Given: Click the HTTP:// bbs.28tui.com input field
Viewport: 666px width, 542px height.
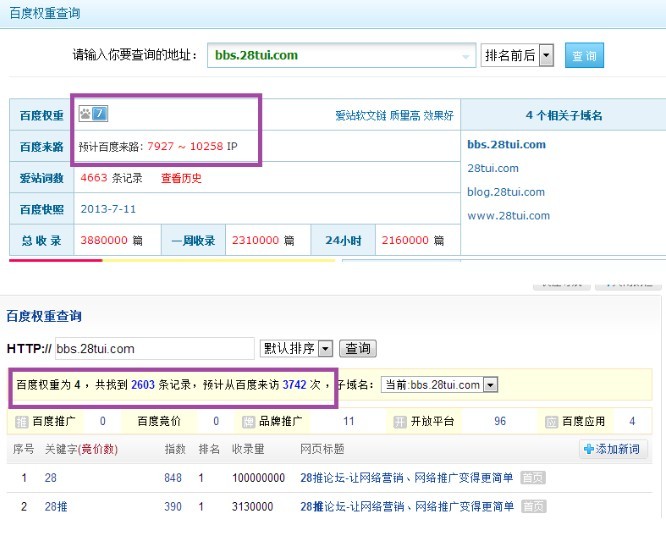Looking at the screenshot, I should 155,349.
